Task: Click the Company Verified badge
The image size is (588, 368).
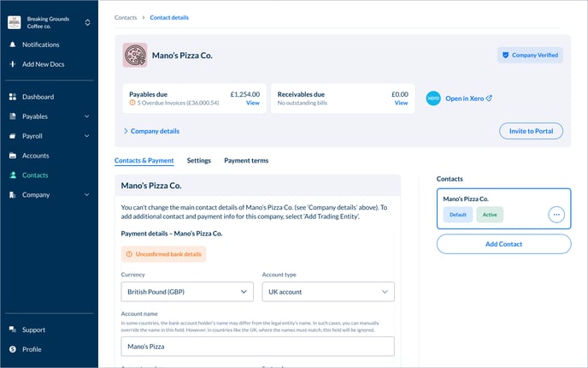Action: [530, 55]
